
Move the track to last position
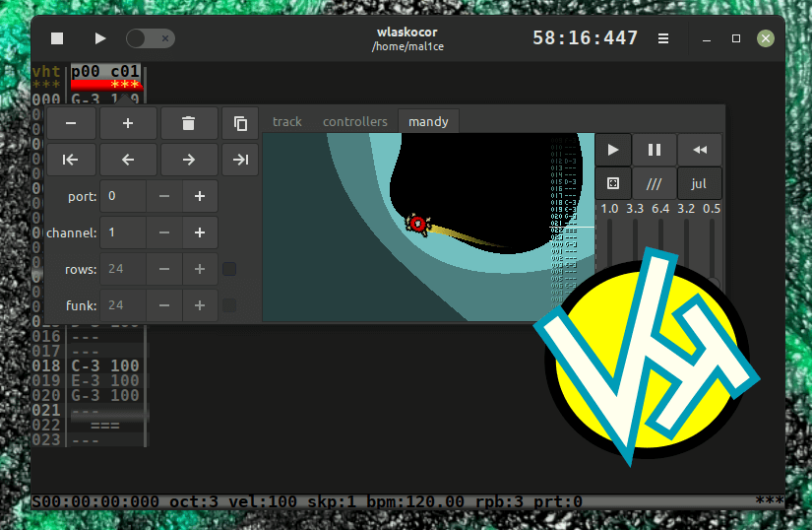[x=240, y=160]
